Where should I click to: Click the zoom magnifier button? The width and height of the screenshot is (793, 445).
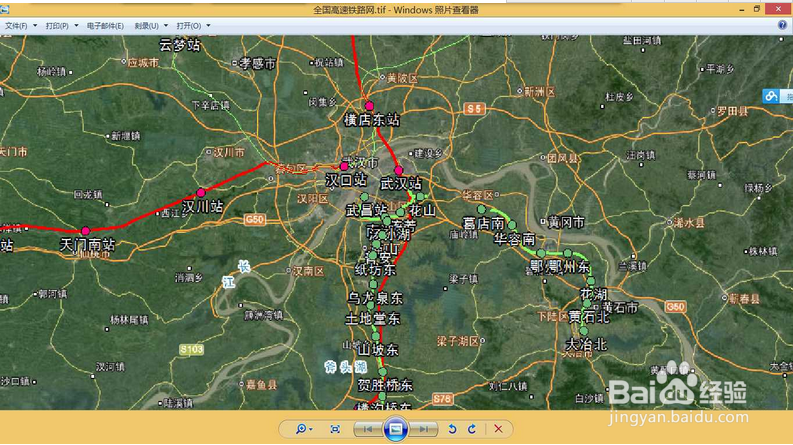click(303, 429)
